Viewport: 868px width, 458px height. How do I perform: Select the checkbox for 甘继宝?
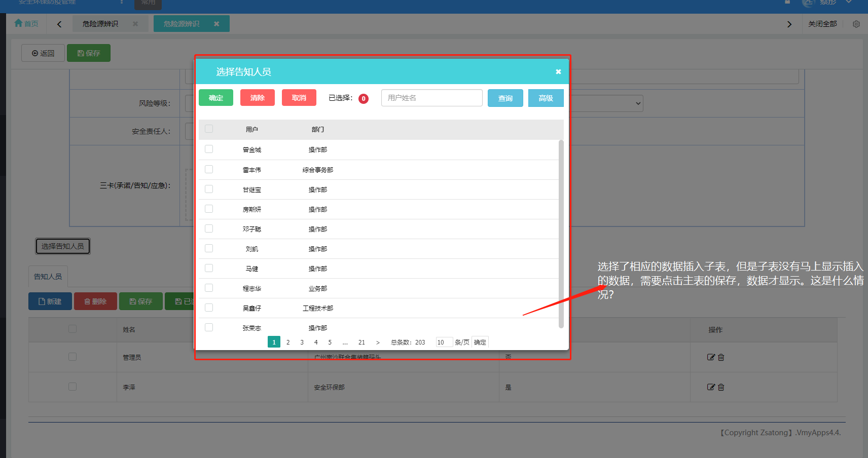209,189
